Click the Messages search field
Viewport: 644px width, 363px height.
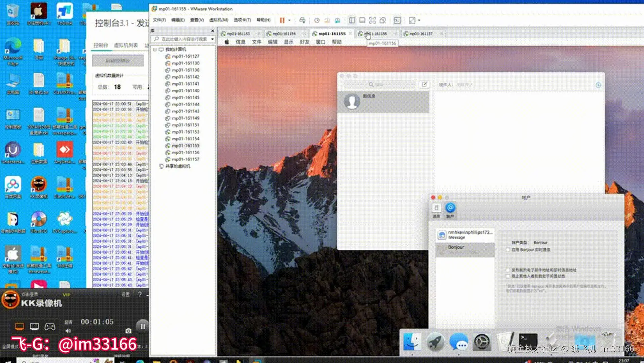click(379, 85)
